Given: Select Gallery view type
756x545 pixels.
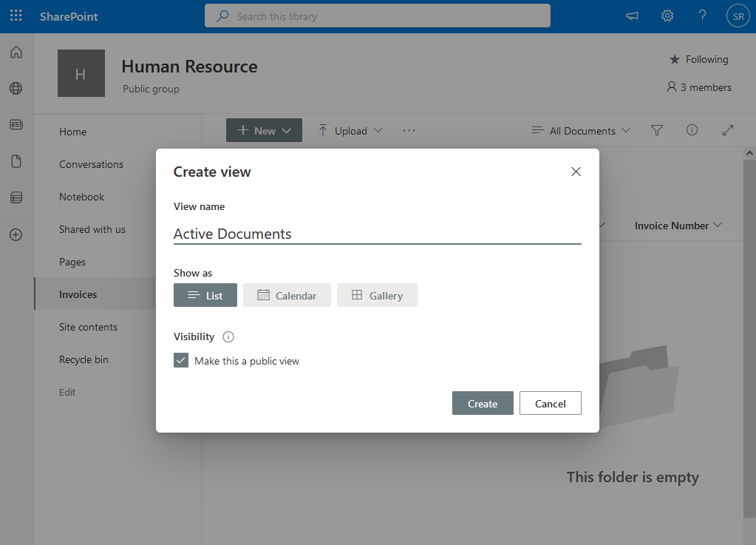Looking at the screenshot, I should point(377,294).
